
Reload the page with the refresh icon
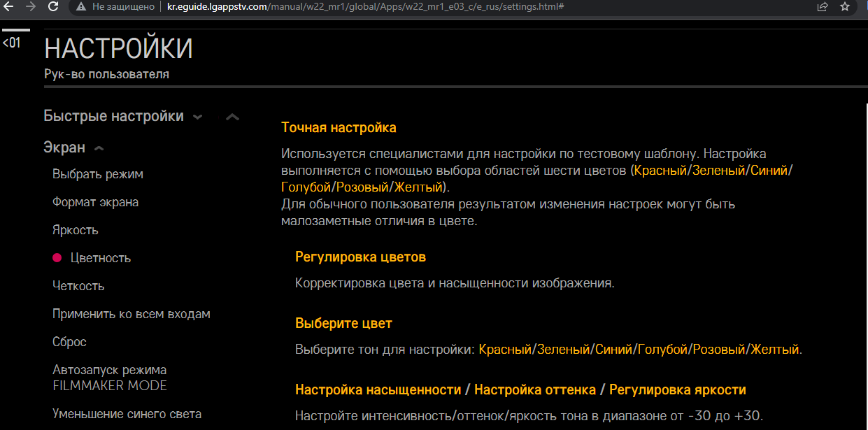tap(53, 6)
